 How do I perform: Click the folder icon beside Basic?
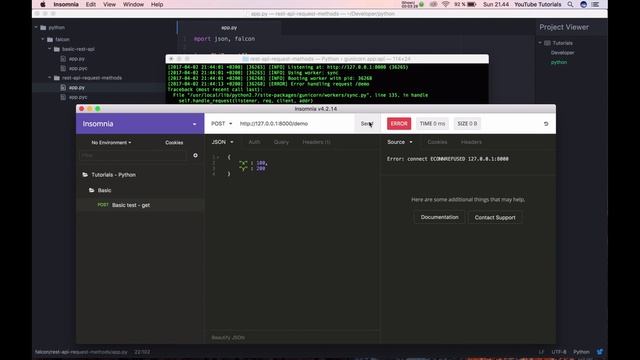(x=91, y=190)
